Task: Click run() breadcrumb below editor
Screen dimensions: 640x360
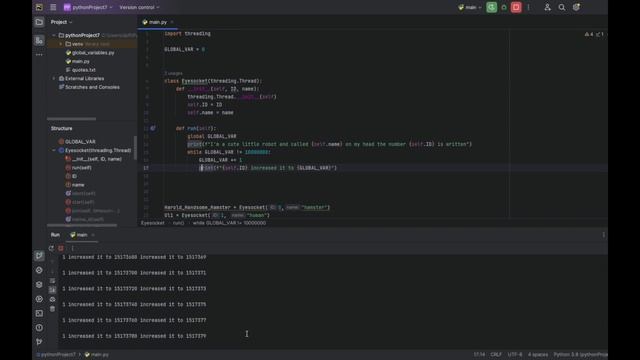Action: [x=178, y=223]
